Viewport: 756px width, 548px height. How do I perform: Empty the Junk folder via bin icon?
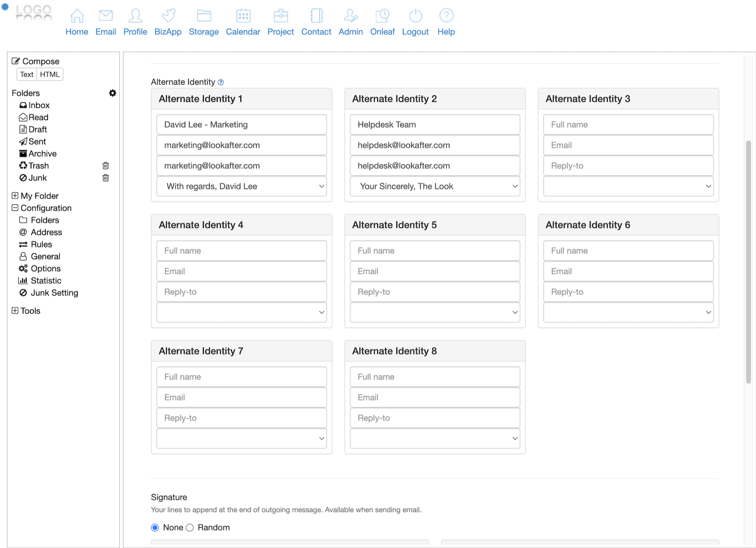[106, 178]
